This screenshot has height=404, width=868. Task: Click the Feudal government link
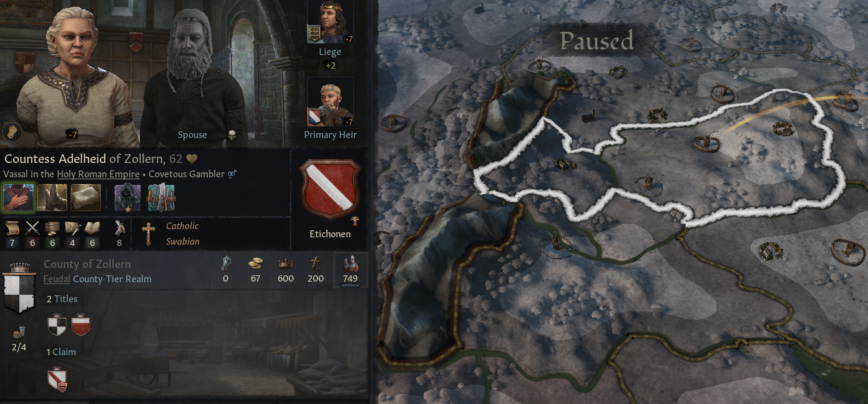56,279
